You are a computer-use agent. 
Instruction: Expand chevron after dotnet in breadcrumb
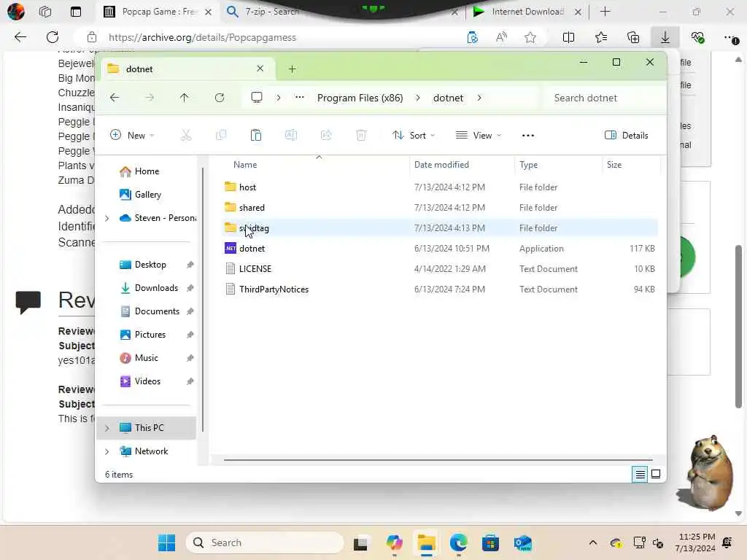[479, 98]
